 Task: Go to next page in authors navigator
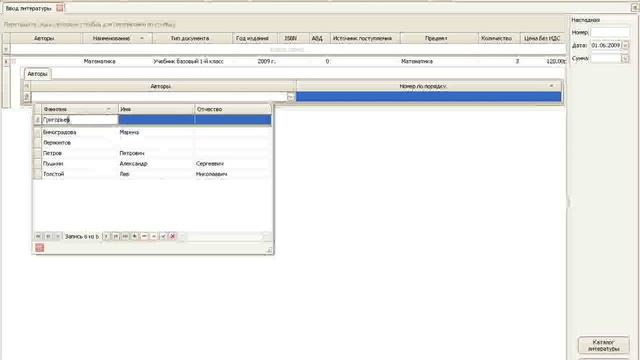[x=116, y=236]
